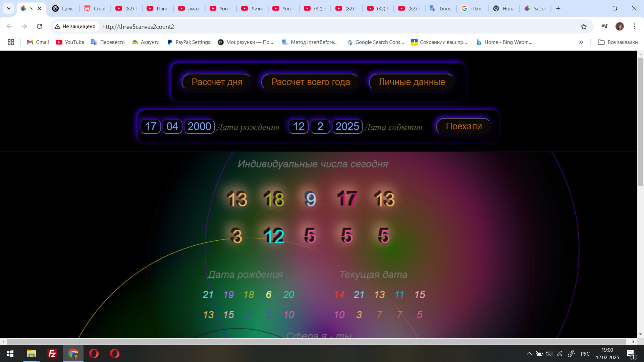Switch to the амаз YouTube tab
This screenshot has width=644, height=362.
(x=190, y=9)
